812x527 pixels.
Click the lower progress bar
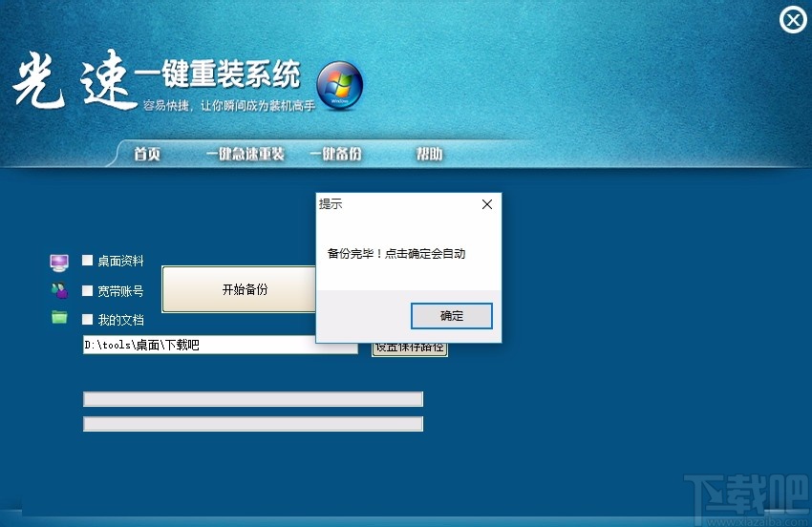point(253,424)
